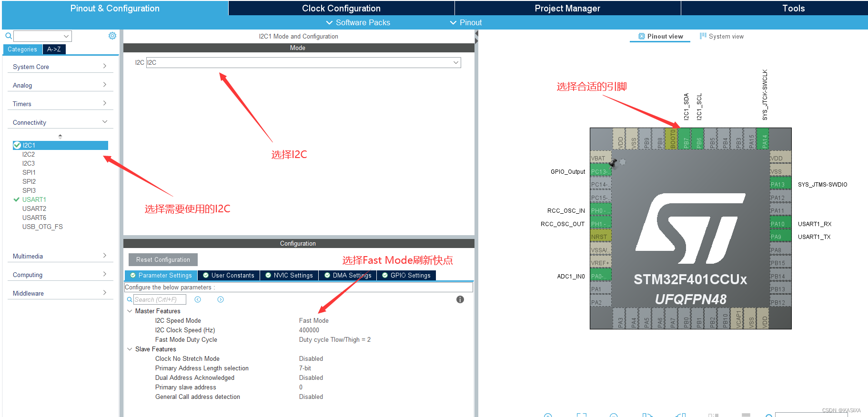Click the PH0 RCC_OSC_IN pin

tap(600, 210)
